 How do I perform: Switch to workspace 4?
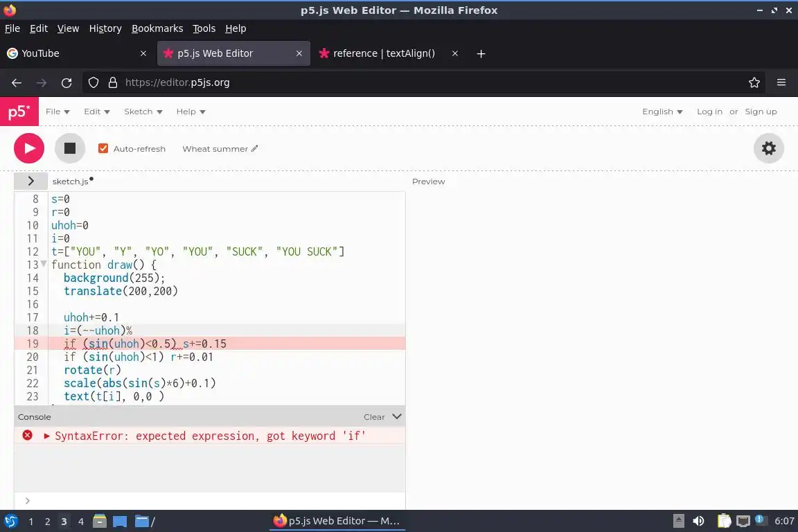click(x=80, y=522)
